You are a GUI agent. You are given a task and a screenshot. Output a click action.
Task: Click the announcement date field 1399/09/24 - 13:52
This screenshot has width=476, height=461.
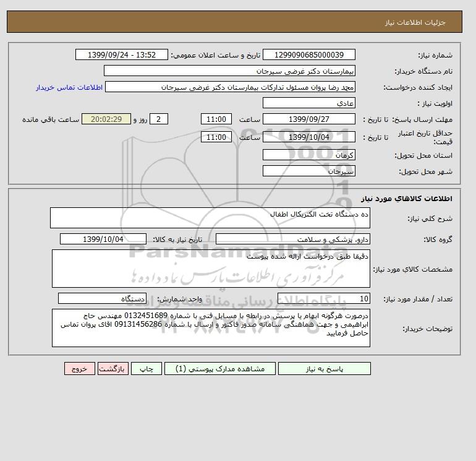pos(121,54)
